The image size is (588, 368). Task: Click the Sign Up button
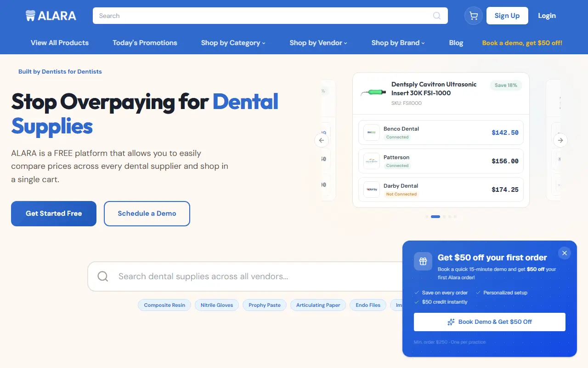tap(507, 16)
